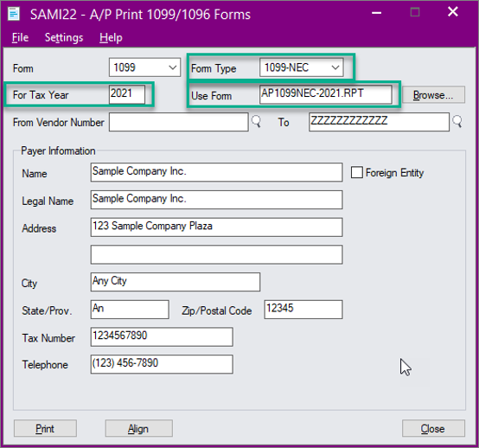Viewport: 479px width, 448px height.
Task: Click the From Vendor Number input field
Action: (178, 122)
